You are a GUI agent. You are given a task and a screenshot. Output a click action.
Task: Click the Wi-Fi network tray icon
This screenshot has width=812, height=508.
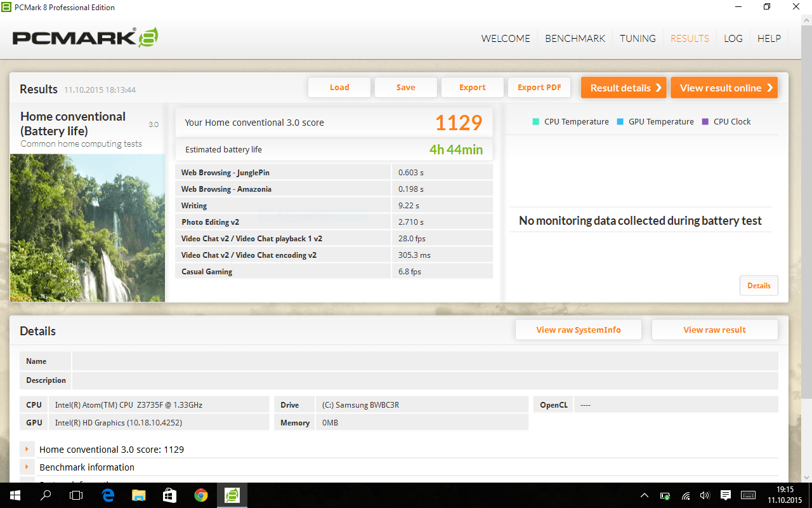tap(686, 495)
